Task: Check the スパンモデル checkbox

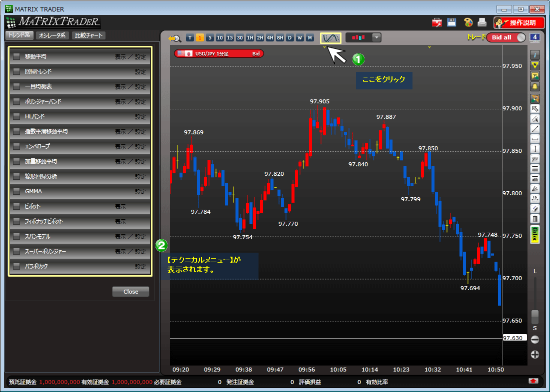Action: (16, 237)
